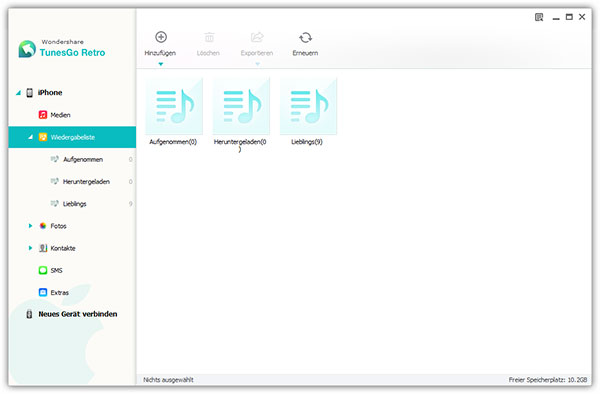This screenshot has width=600, height=394.
Task: Maximize the TunesGo window
Action: click(x=569, y=17)
